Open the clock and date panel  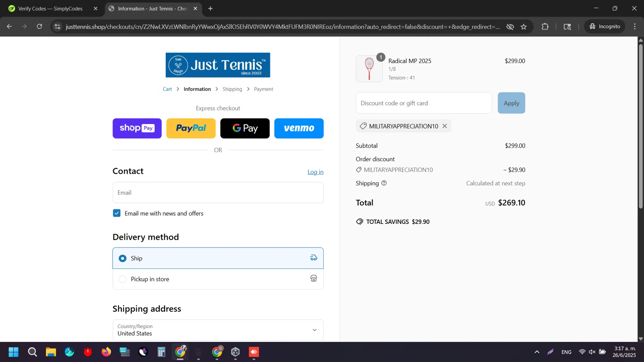(x=624, y=352)
